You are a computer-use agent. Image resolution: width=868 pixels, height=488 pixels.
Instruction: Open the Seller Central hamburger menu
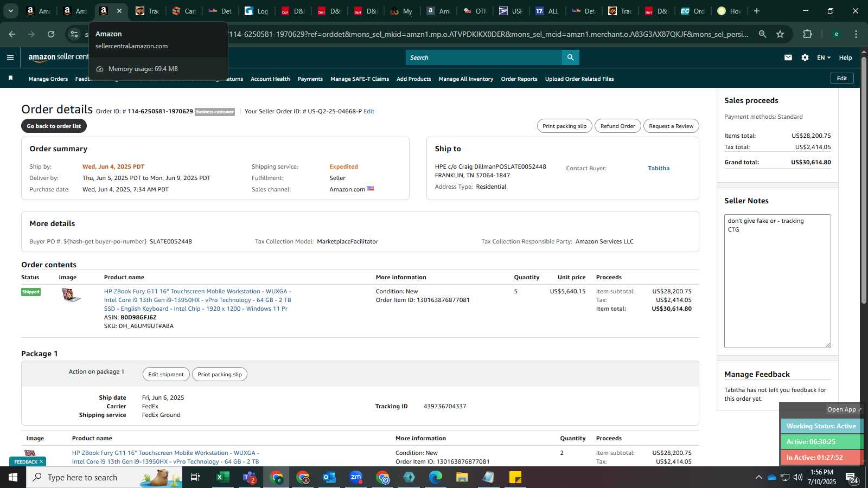click(10, 57)
